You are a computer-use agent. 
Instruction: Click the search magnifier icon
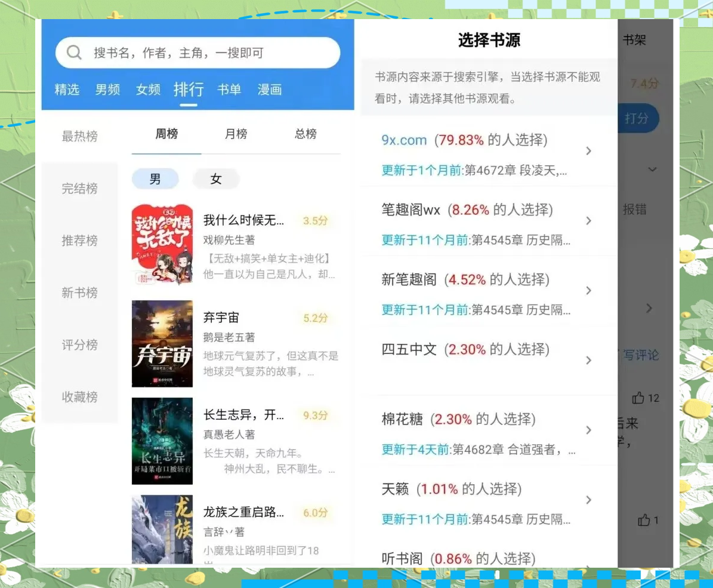(74, 53)
